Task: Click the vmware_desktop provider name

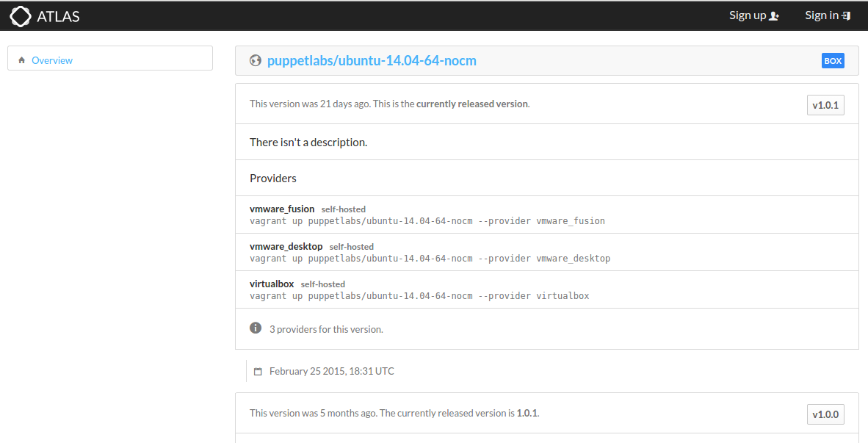Action: [x=286, y=246]
